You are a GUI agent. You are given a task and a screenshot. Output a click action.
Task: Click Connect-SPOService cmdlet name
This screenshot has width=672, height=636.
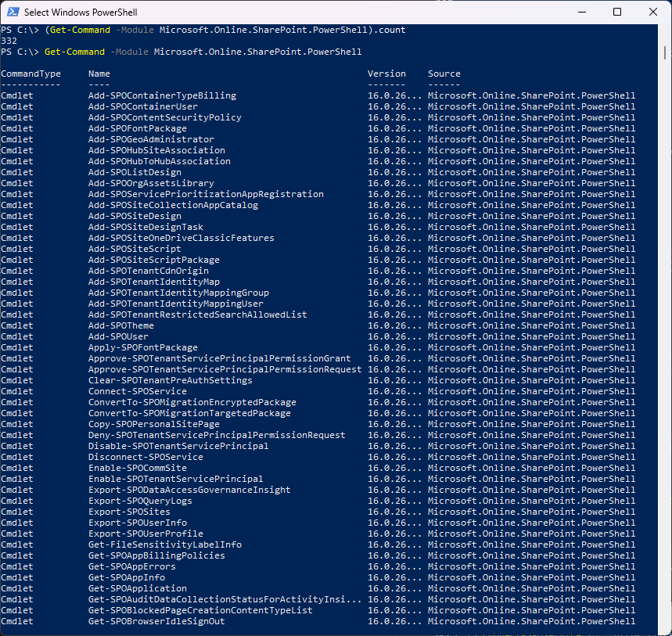click(138, 391)
